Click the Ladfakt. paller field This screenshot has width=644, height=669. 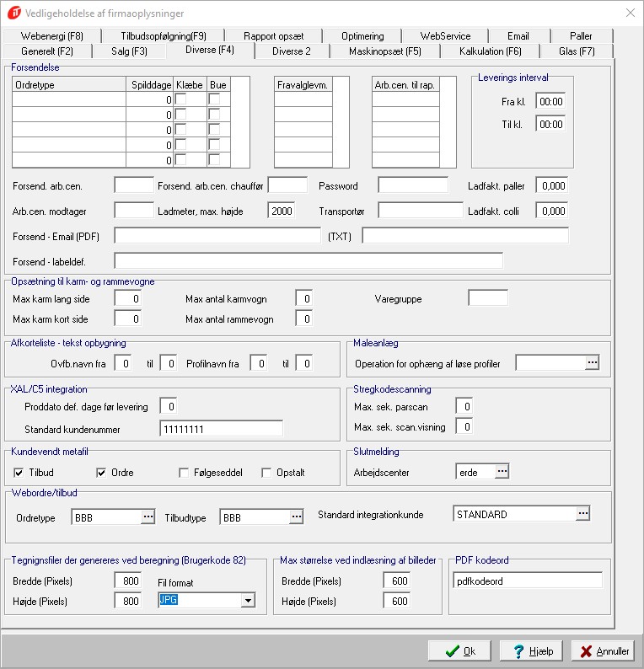(552, 185)
